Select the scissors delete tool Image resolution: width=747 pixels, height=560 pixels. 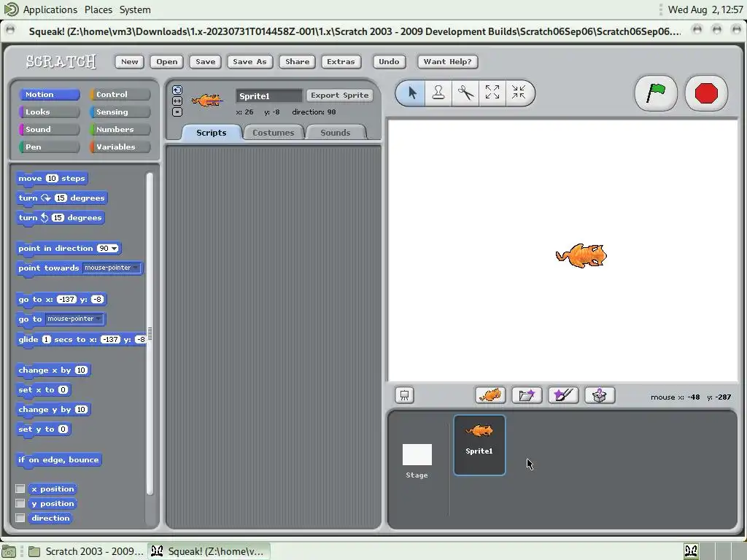point(465,93)
